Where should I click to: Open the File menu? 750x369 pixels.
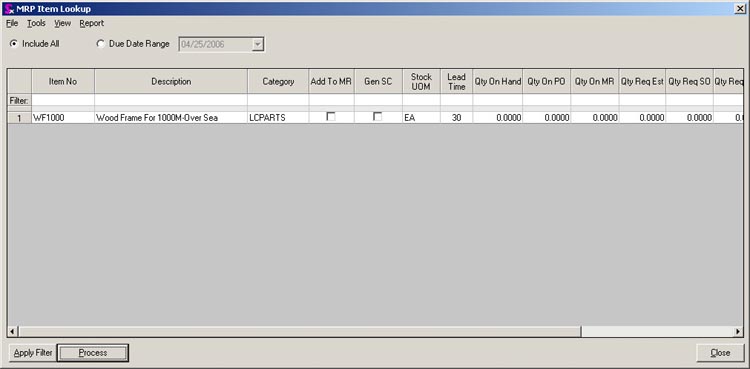(12, 23)
